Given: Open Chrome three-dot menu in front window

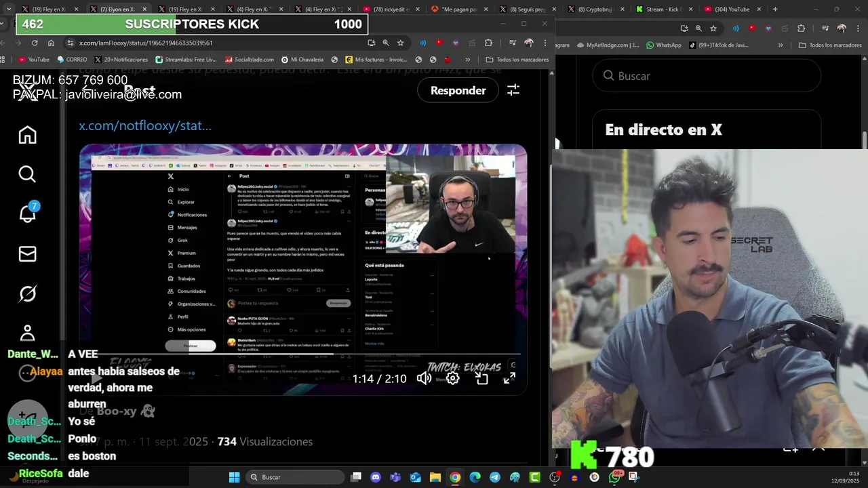Looking at the screenshot, I should pyautogui.click(x=545, y=43).
